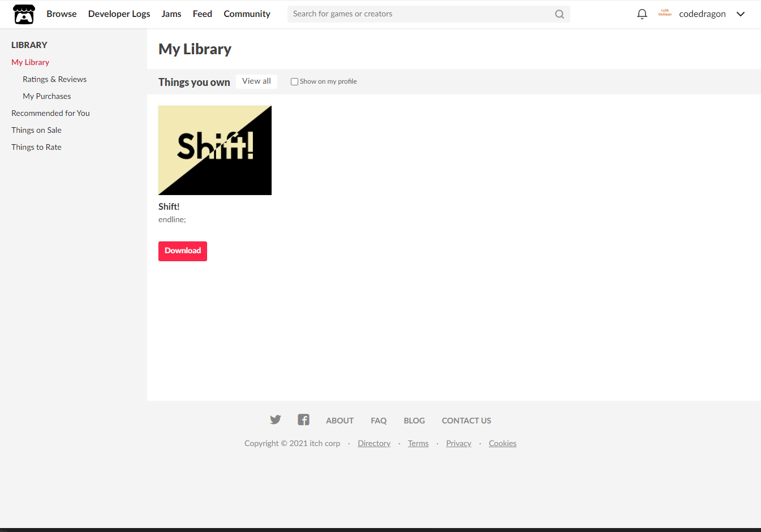Open the Privacy footer link

click(459, 443)
